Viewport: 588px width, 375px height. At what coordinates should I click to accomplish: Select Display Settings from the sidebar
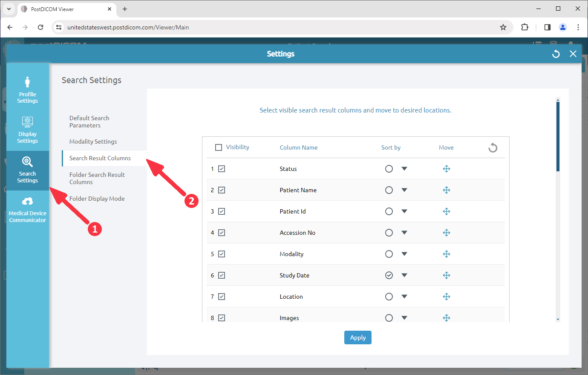pyautogui.click(x=27, y=130)
